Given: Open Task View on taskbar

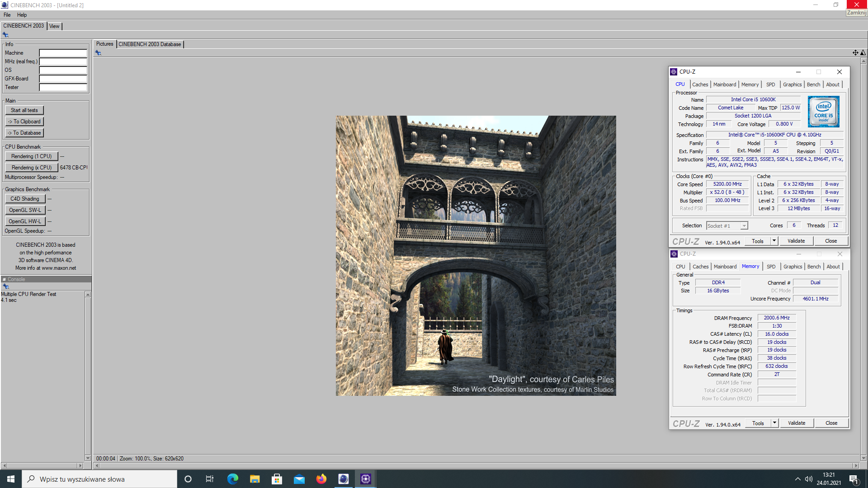Looking at the screenshot, I should click(x=210, y=479).
